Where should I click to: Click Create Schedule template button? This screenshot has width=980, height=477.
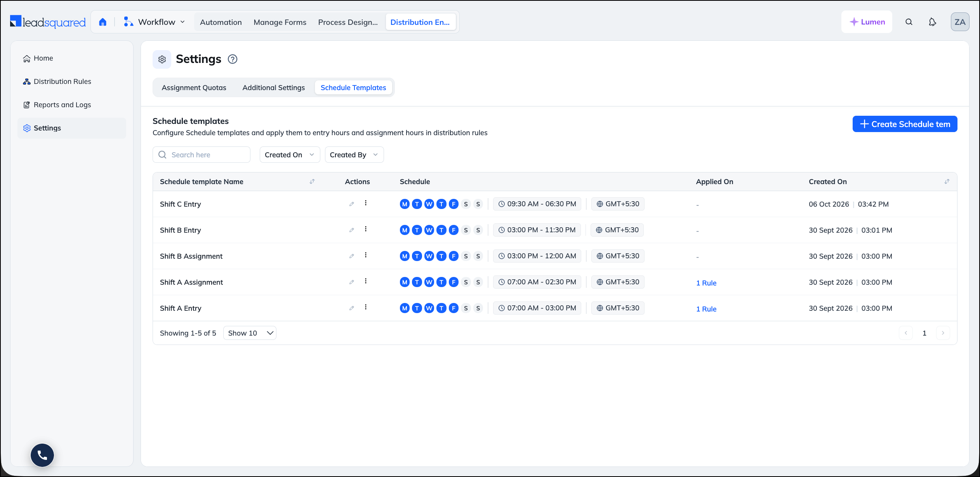(x=905, y=124)
